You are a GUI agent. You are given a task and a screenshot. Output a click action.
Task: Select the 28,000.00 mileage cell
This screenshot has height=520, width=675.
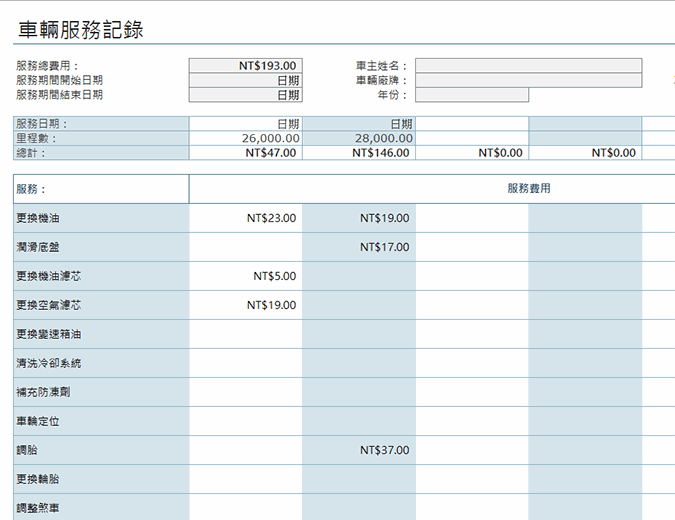point(358,139)
